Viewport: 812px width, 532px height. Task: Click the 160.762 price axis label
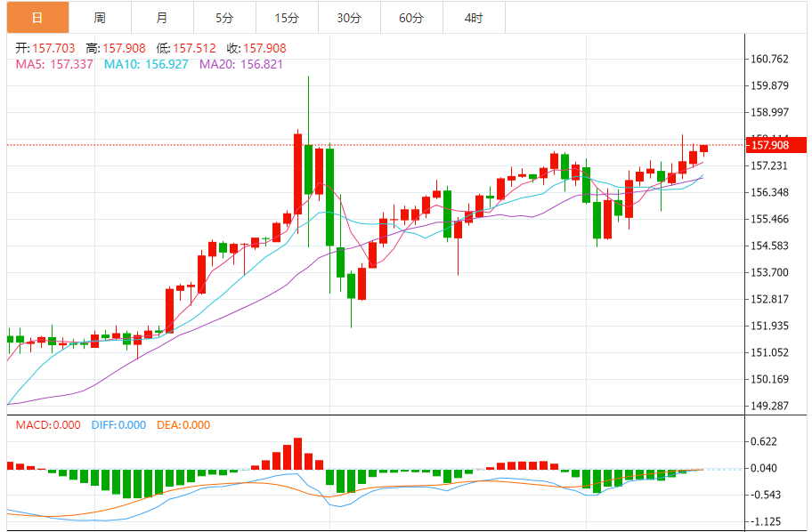769,59
